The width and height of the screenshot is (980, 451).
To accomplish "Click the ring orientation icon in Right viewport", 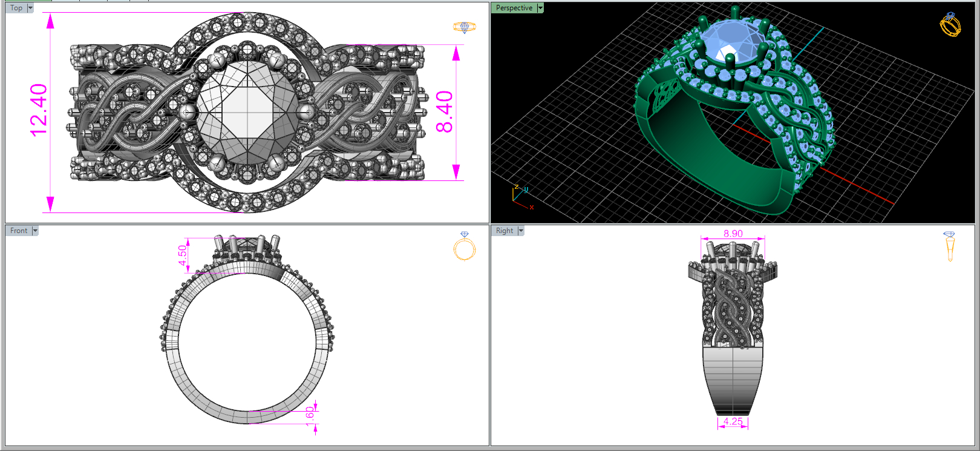I will 950,246.
